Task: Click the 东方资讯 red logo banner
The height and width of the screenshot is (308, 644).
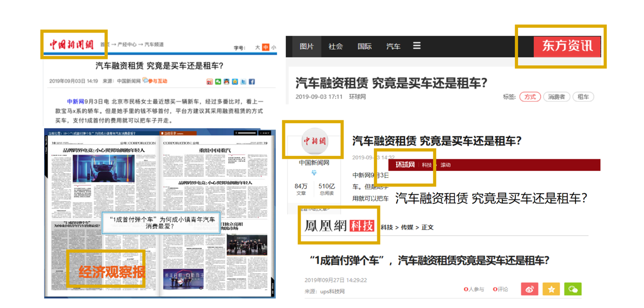Action: (x=567, y=46)
